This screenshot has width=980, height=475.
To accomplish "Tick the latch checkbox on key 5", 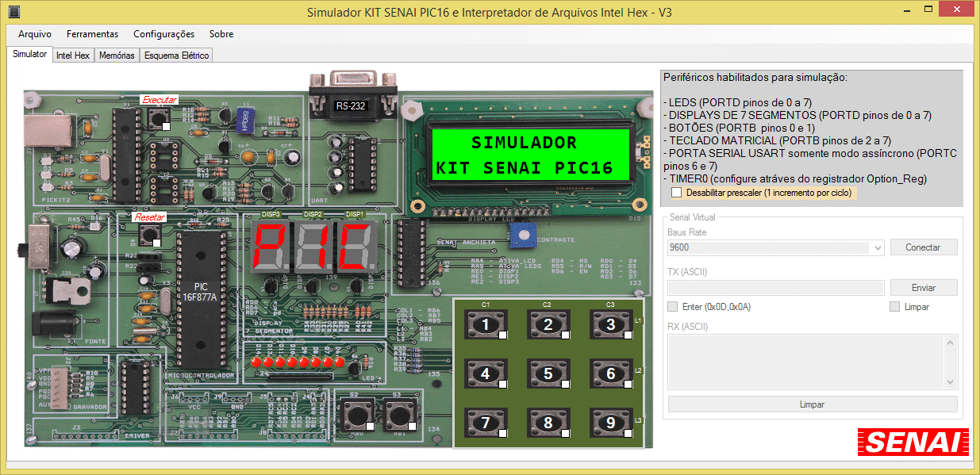I will point(565,385).
